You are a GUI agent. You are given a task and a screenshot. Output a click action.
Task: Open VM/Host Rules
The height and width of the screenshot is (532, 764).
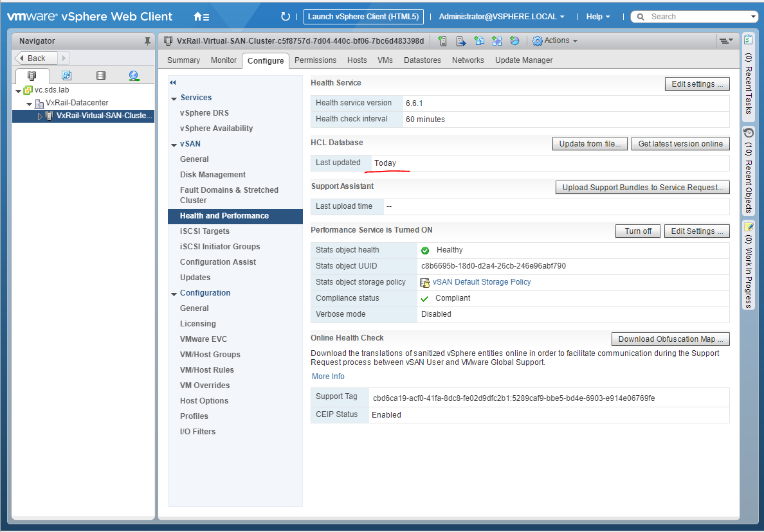coord(207,370)
